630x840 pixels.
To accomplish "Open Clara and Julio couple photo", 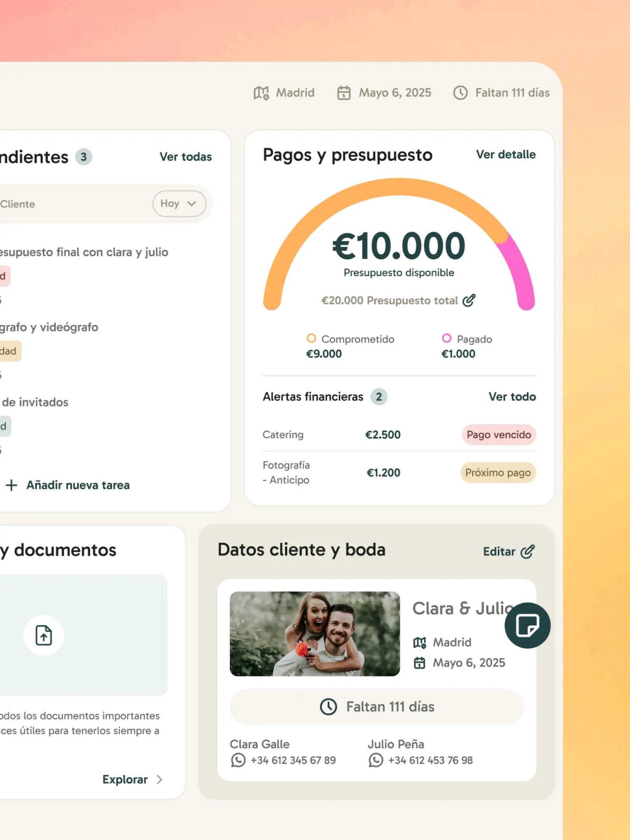I will tap(315, 634).
